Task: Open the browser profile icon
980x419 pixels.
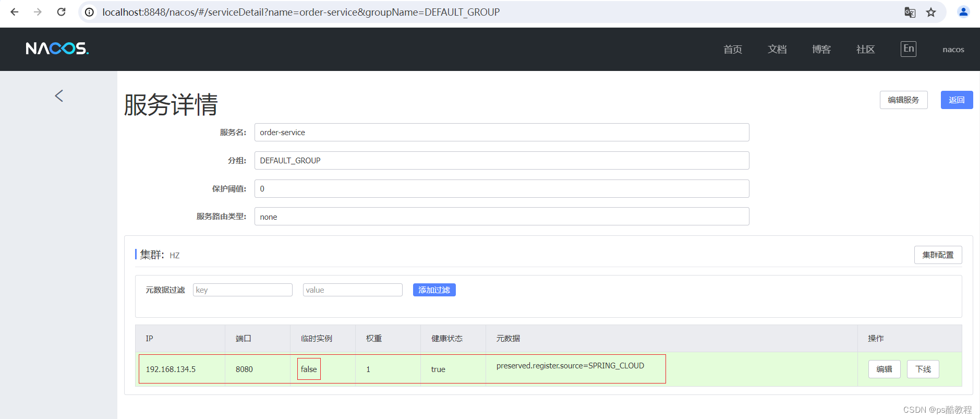Action: (963, 12)
